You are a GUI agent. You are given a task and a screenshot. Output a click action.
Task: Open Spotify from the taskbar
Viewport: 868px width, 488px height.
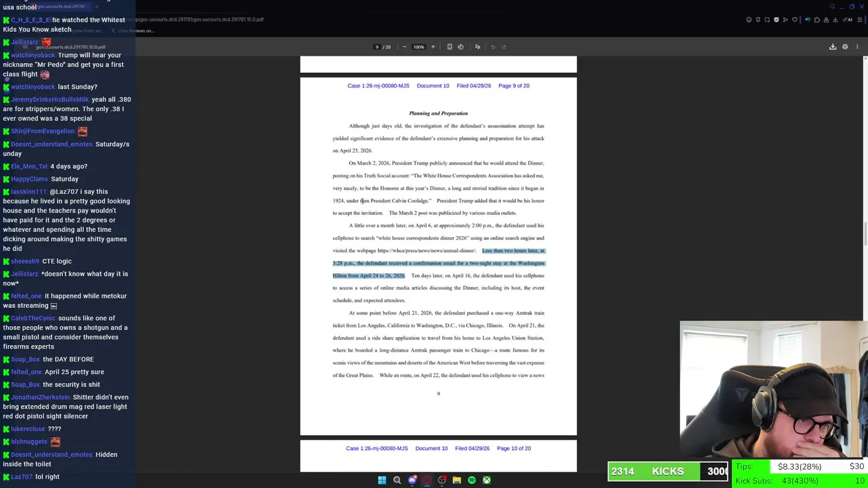point(471,480)
